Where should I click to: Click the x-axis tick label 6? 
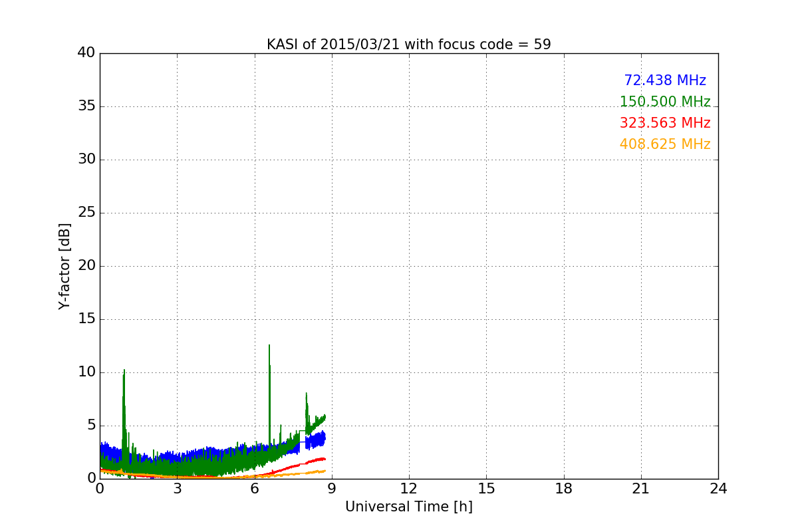pyautogui.click(x=255, y=488)
